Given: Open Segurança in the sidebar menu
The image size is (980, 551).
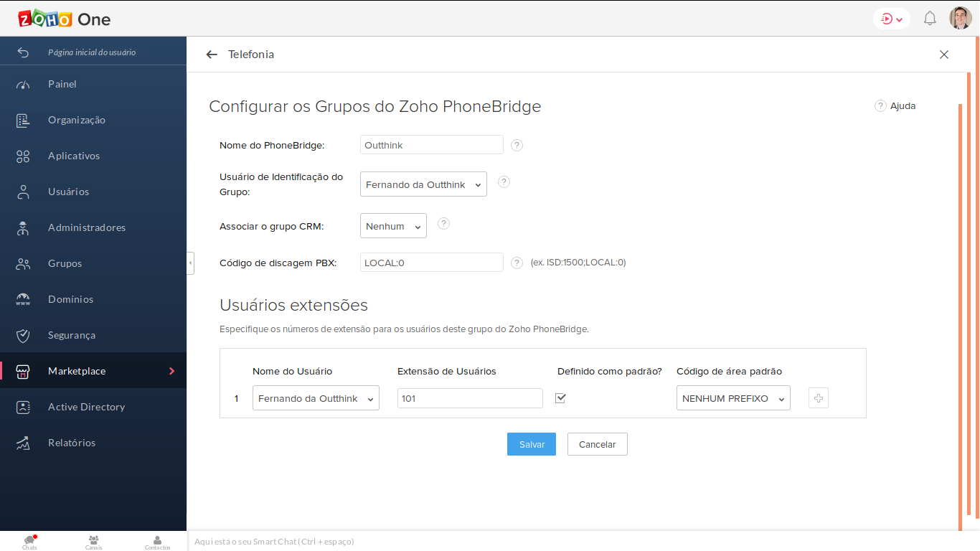Looking at the screenshot, I should coord(93,335).
